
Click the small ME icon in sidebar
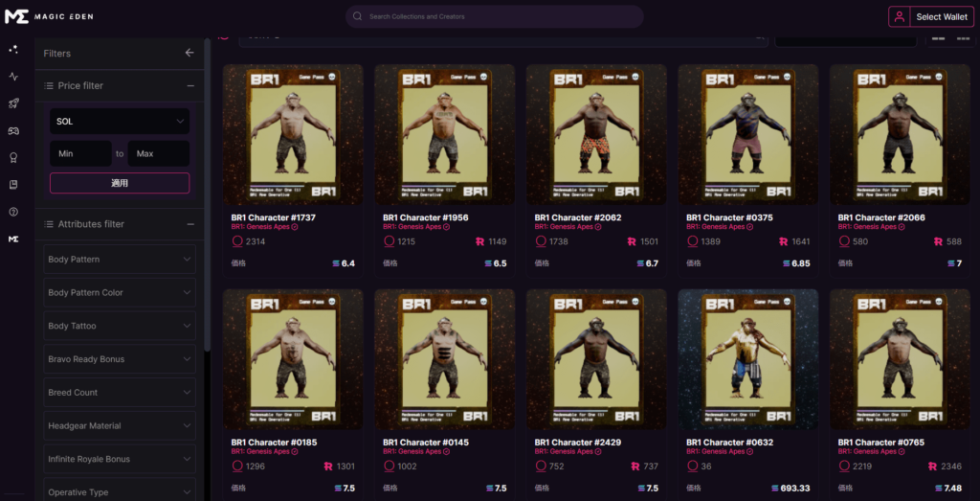coord(13,239)
